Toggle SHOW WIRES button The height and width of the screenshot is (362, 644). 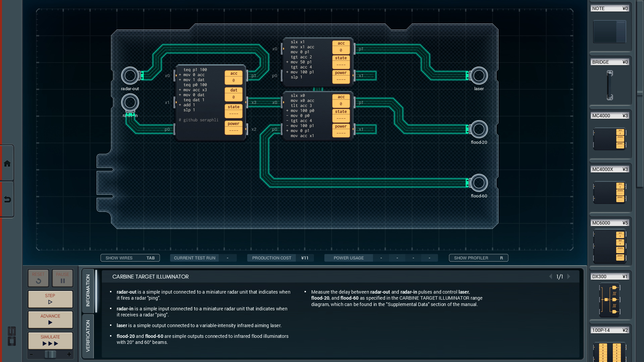point(130,258)
